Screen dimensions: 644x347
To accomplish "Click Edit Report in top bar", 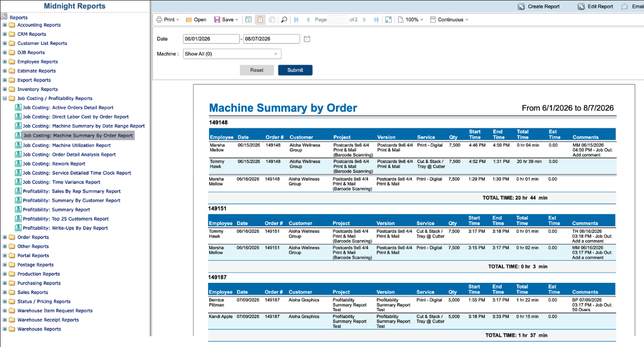I will click(595, 7).
